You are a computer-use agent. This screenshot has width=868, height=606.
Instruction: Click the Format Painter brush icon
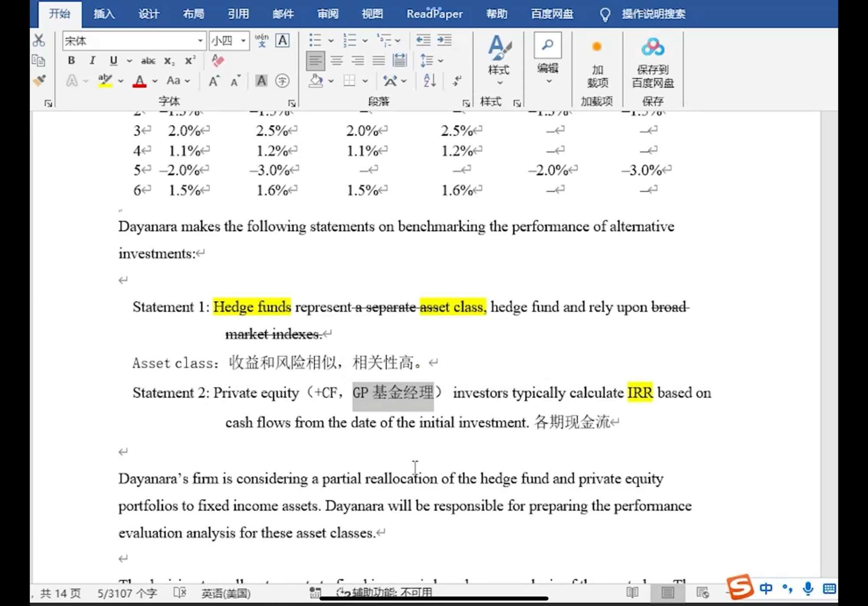[x=39, y=81]
